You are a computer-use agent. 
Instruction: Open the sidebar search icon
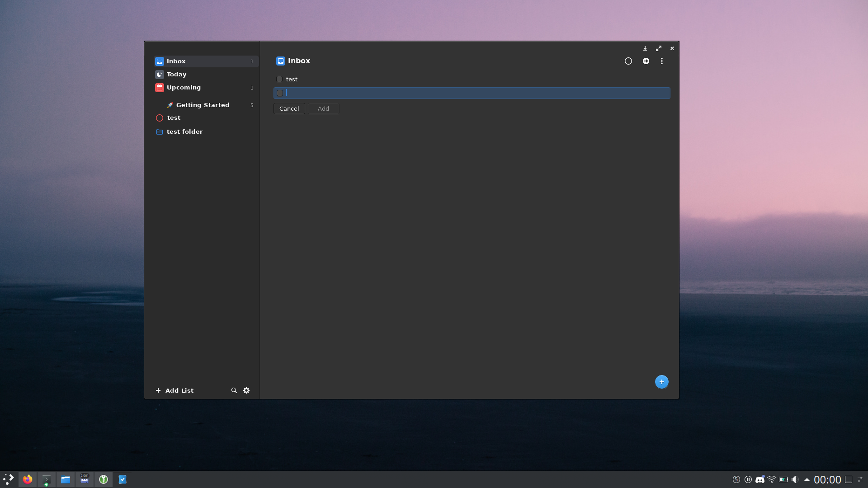tap(234, 390)
